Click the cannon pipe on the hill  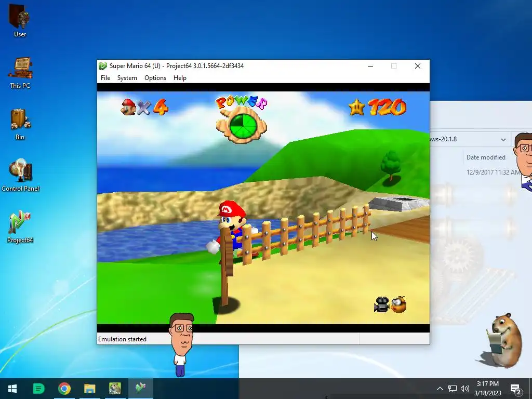point(398,203)
